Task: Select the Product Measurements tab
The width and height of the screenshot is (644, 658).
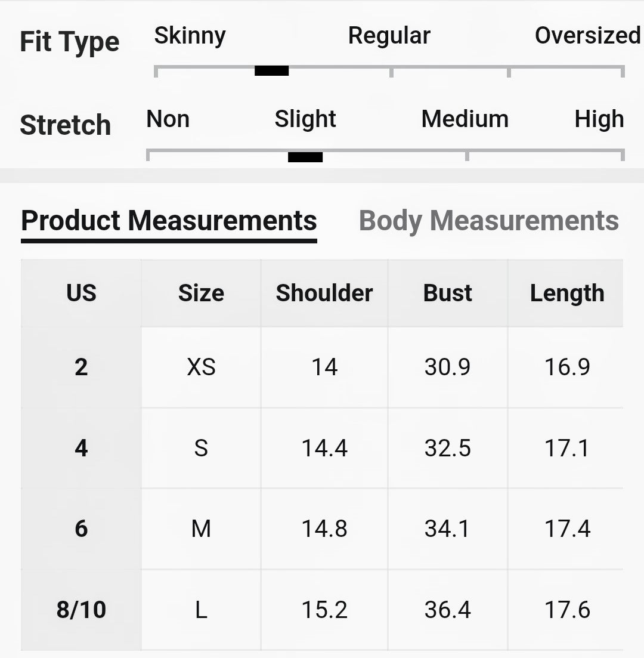Action: click(x=169, y=221)
